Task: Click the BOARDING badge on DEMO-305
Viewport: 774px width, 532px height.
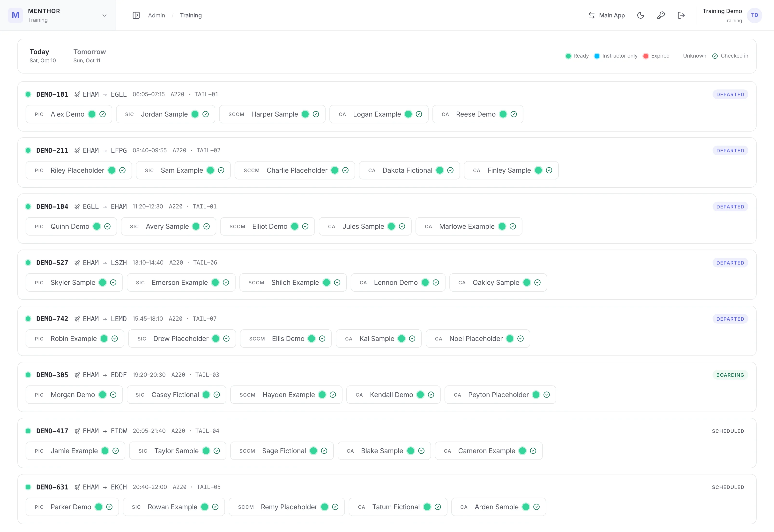Action: [730, 375]
